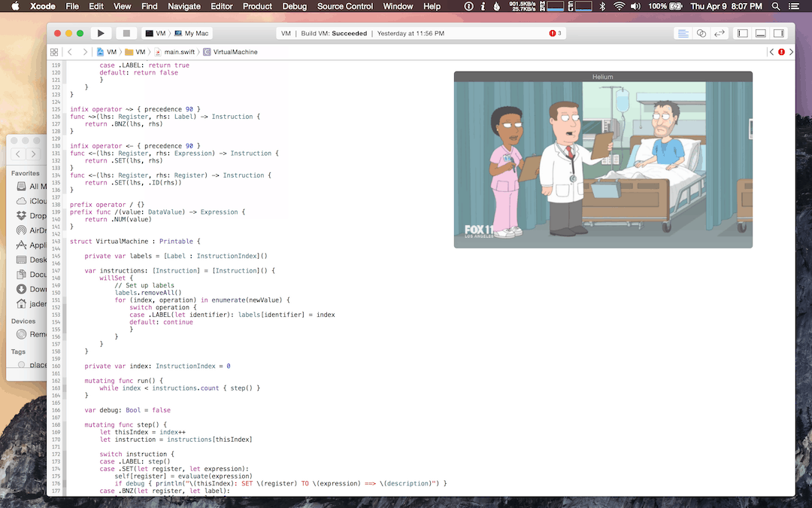
Task: Open the Assistant editor
Action: (x=700, y=33)
